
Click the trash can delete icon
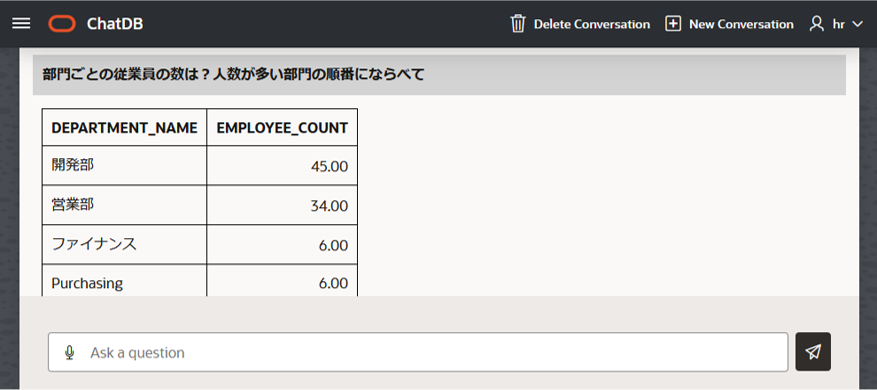[518, 24]
